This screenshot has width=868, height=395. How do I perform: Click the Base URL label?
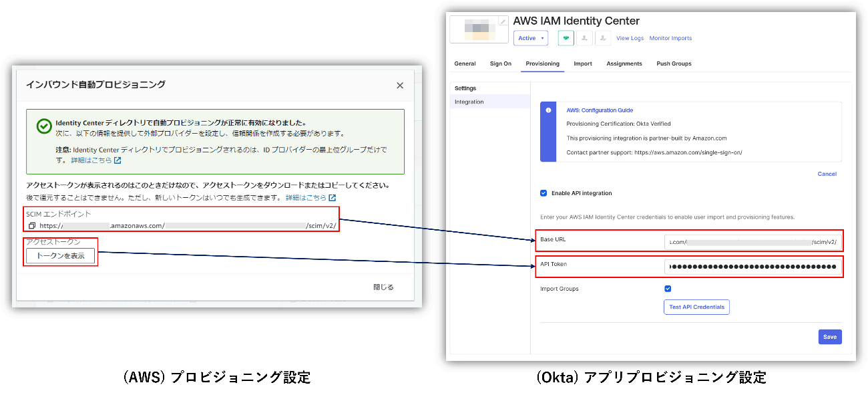(553, 239)
